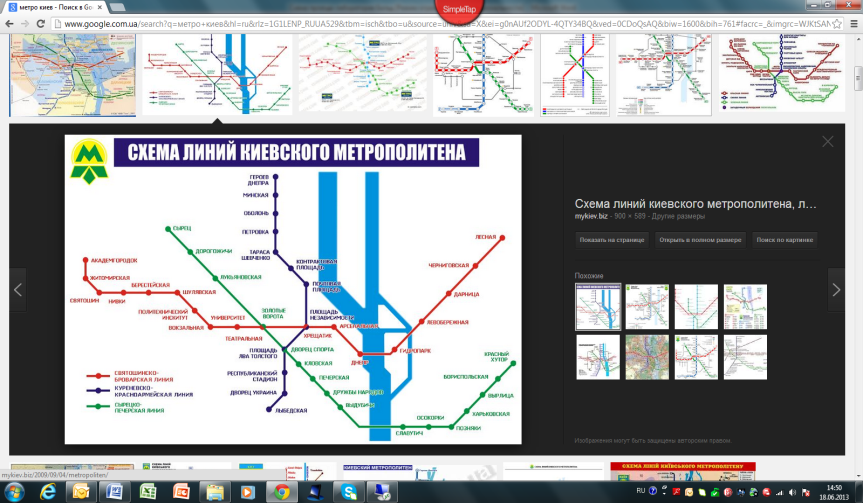
Task: Open Windows Explorer folder icon in taskbar
Action: pyautogui.click(x=215, y=491)
